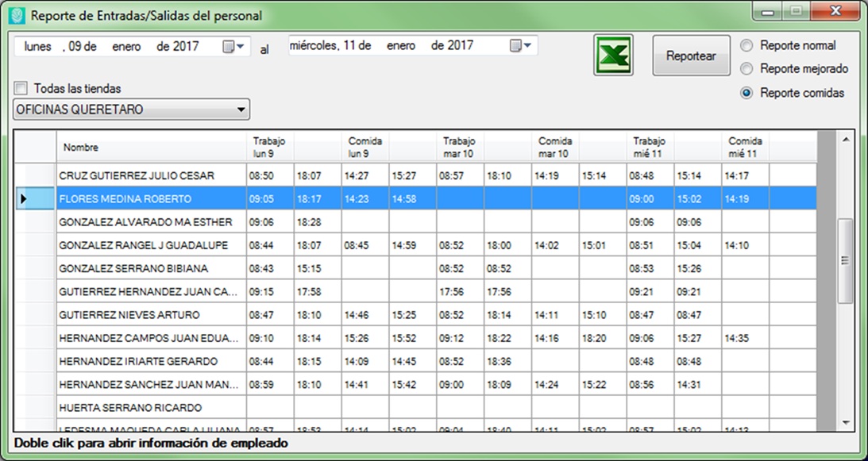The width and height of the screenshot is (868, 461).
Task: Open the start date calendar picker
Action: (233, 47)
